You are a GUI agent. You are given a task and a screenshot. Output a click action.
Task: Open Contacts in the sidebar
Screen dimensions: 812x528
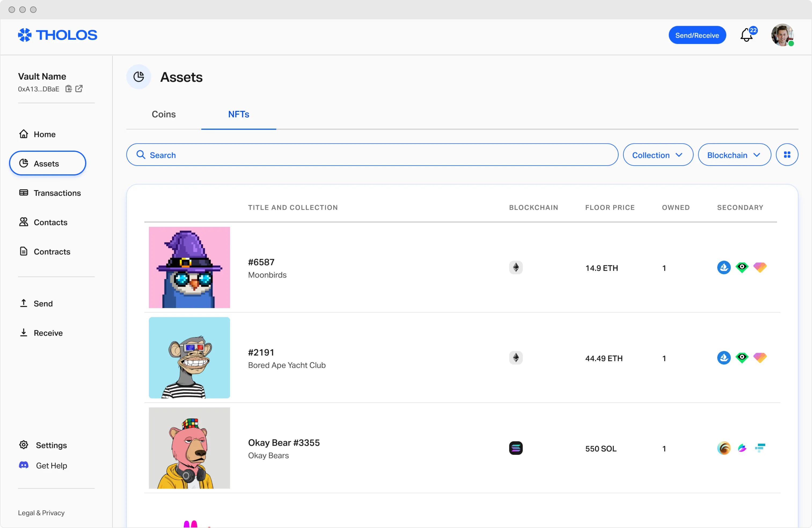coord(43,222)
